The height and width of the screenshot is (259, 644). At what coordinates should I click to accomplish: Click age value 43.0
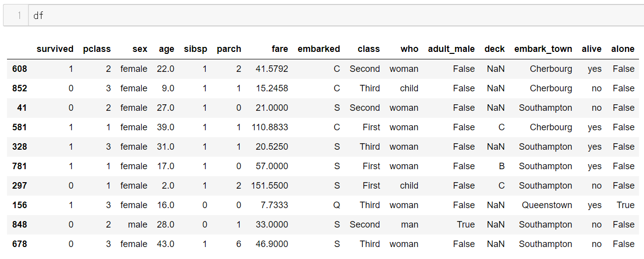pyautogui.click(x=165, y=244)
